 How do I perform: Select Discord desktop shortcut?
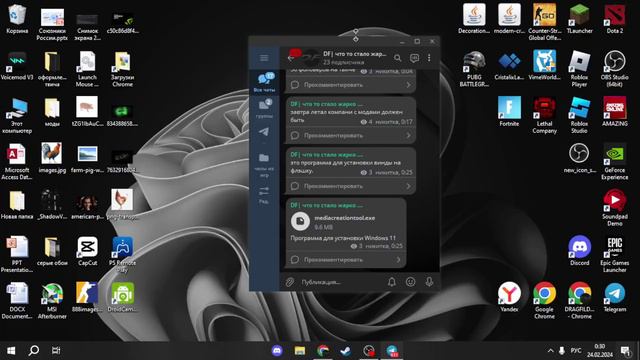[580, 251]
